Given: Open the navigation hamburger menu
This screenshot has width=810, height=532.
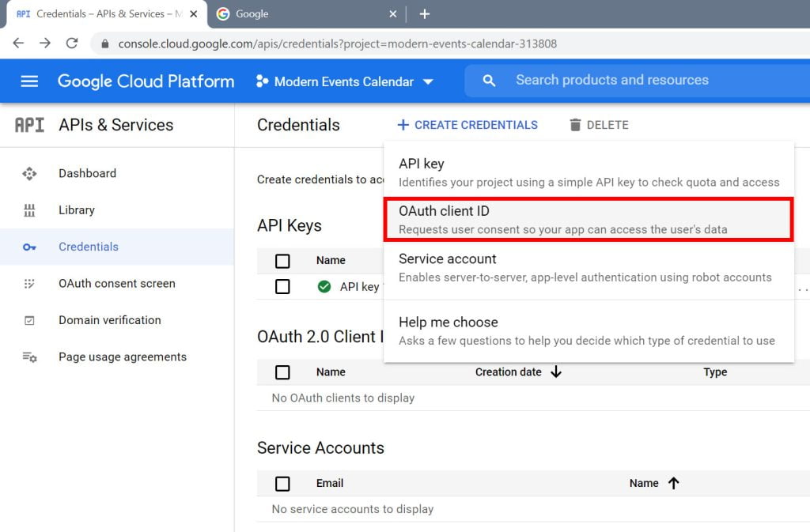Looking at the screenshot, I should 29,81.
